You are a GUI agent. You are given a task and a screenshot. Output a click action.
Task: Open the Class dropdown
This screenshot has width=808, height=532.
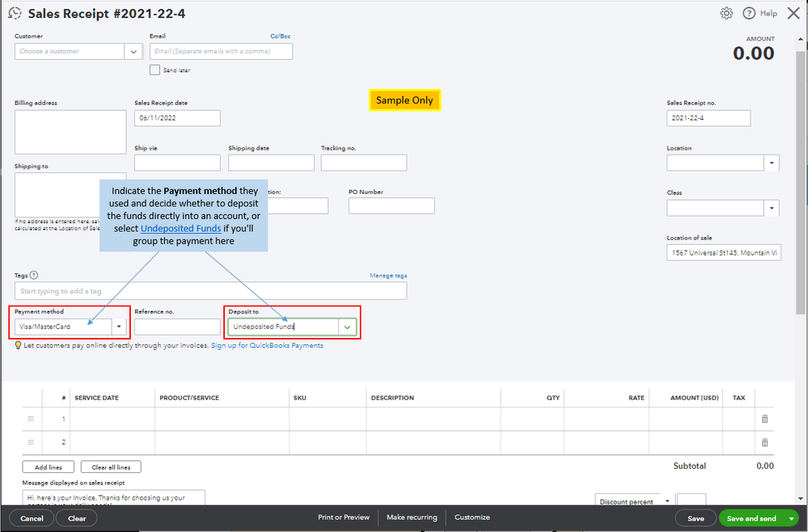(x=772, y=208)
